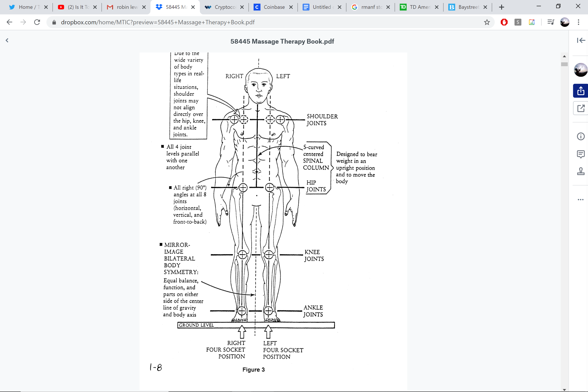Viewport: 588px width, 392px height.
Task: Collapse the Dropbox preview sidebar
Action: (581, 40)
